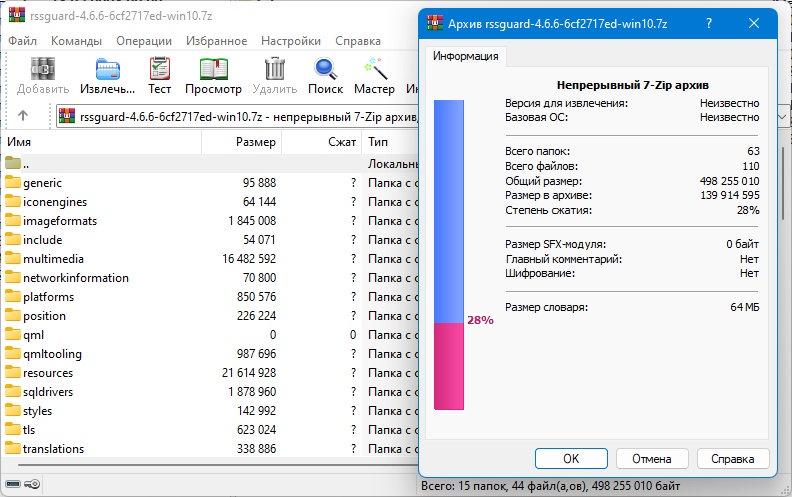Click the generic folder icon

pyautogui.click(x=13, y=182)
